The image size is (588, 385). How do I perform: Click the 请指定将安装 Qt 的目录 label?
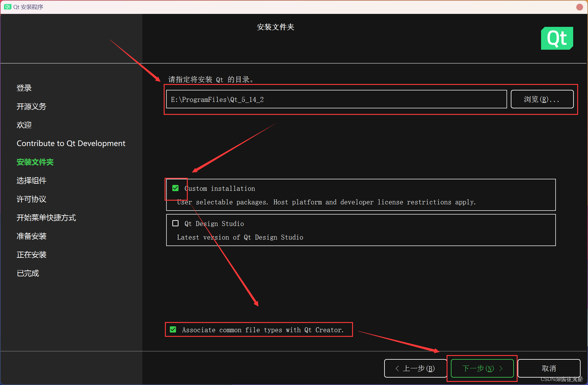[211, 80]
